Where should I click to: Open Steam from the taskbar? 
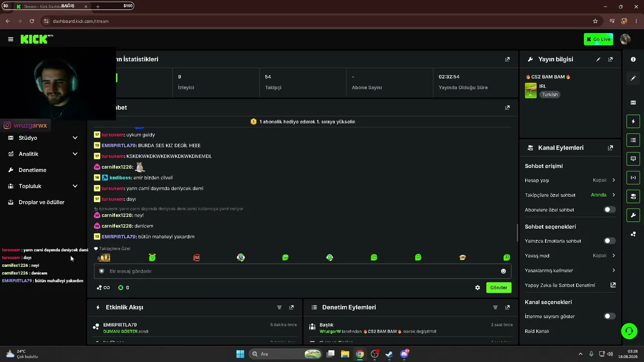pyautogui.click(x=389, y=354)
